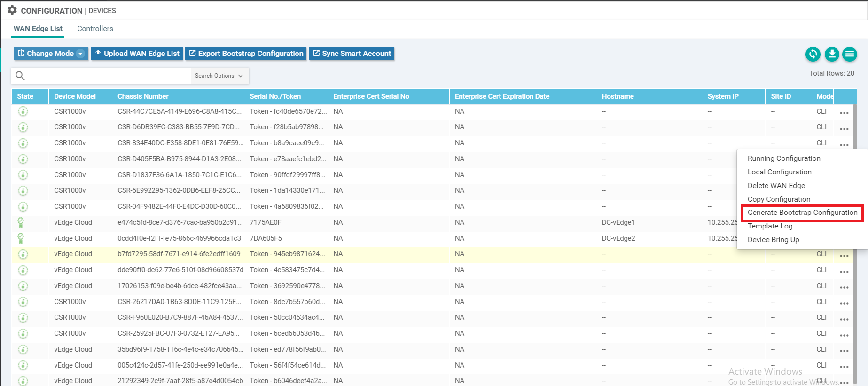Click the Export Bootstrap Configuration button

(x=246, y=54)
